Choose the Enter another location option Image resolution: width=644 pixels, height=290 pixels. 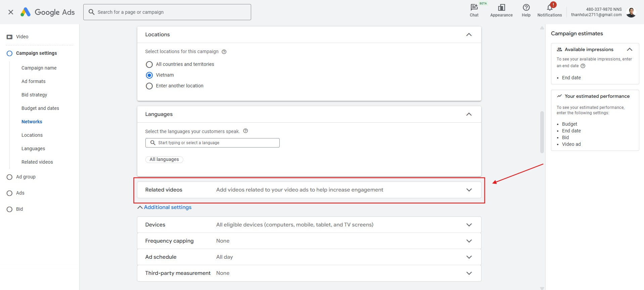pos(149,86)
